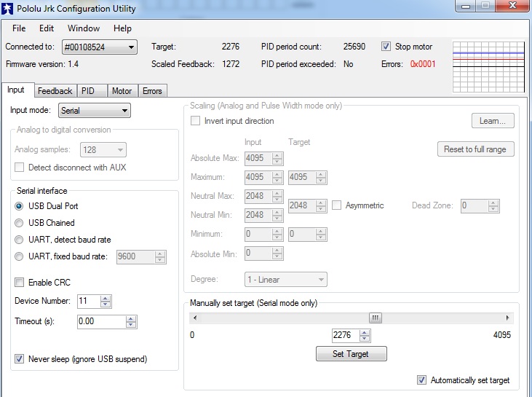Increase Device Number with up arrow
This screenshot has height=397, width=532.
tap(106, 299)
